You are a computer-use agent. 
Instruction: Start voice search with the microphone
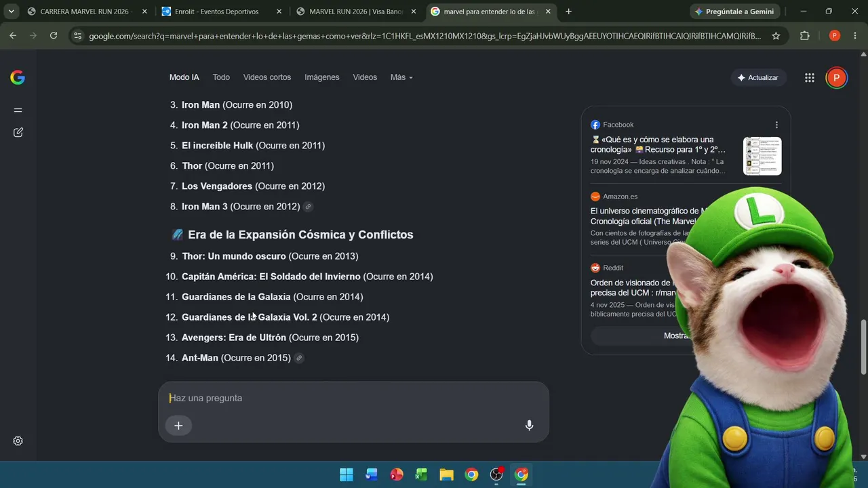click(x=529, y=426)
